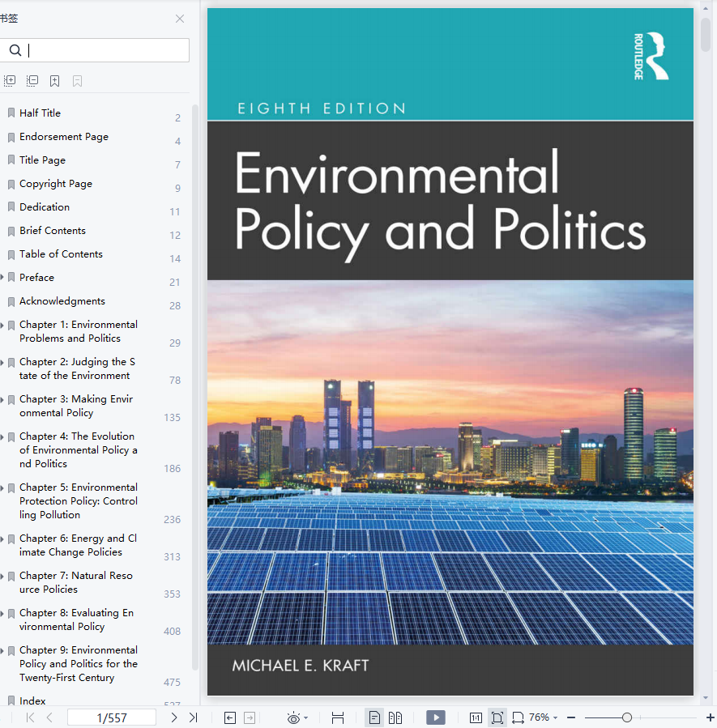Click bookmark icon beside Half Title

11,113
